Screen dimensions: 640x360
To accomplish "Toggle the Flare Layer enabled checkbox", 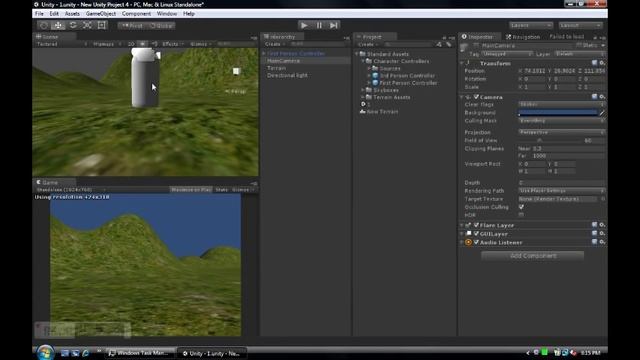I will tap(476, 225).
